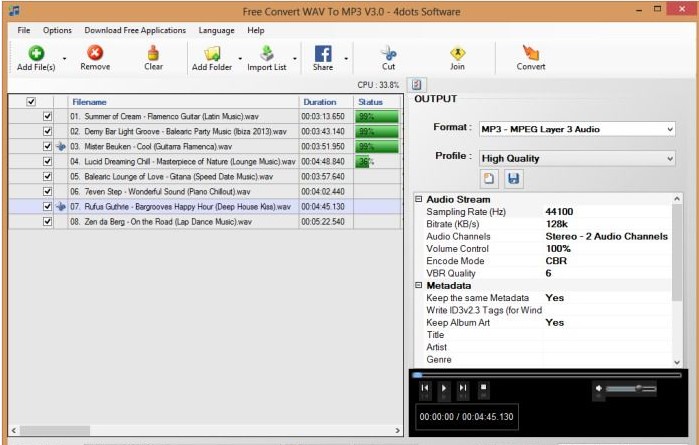699x445 pixels.
Task: Click the Encode Mode value CBR
Action: 556,261
